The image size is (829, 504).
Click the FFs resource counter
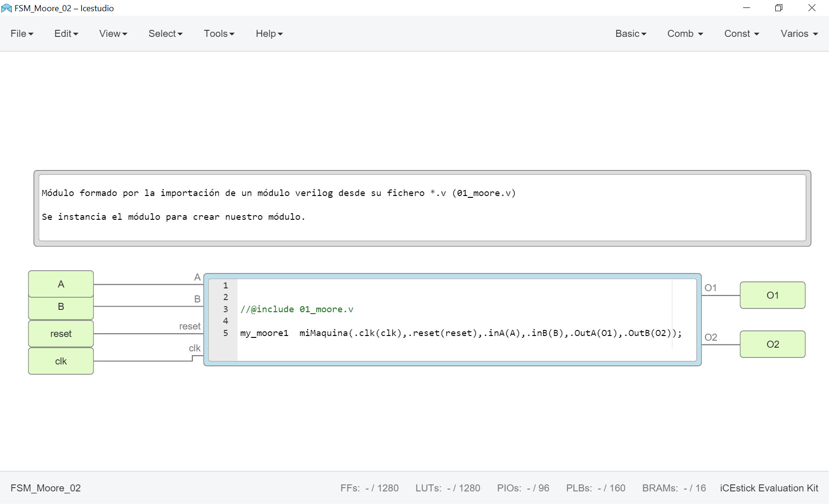(369, 488)
